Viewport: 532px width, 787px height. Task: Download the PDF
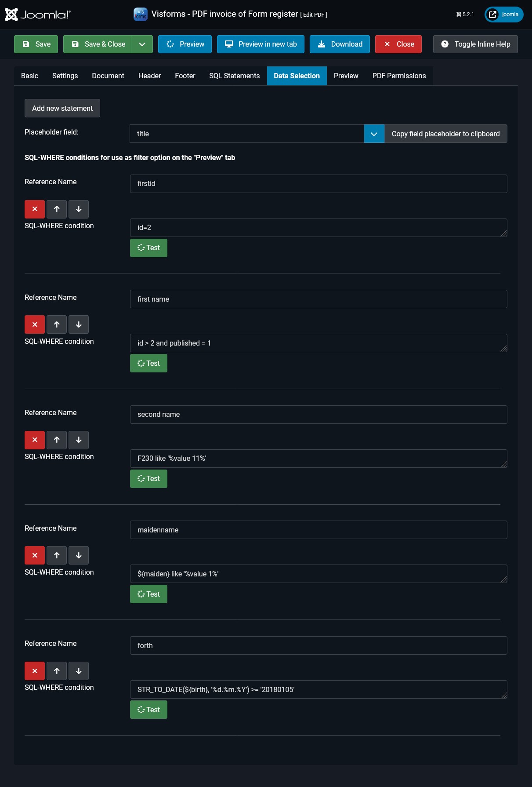pos(340,44)
